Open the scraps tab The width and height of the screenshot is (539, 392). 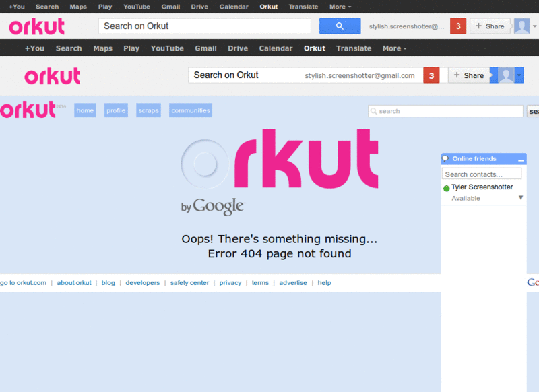[x=148, y=110]
